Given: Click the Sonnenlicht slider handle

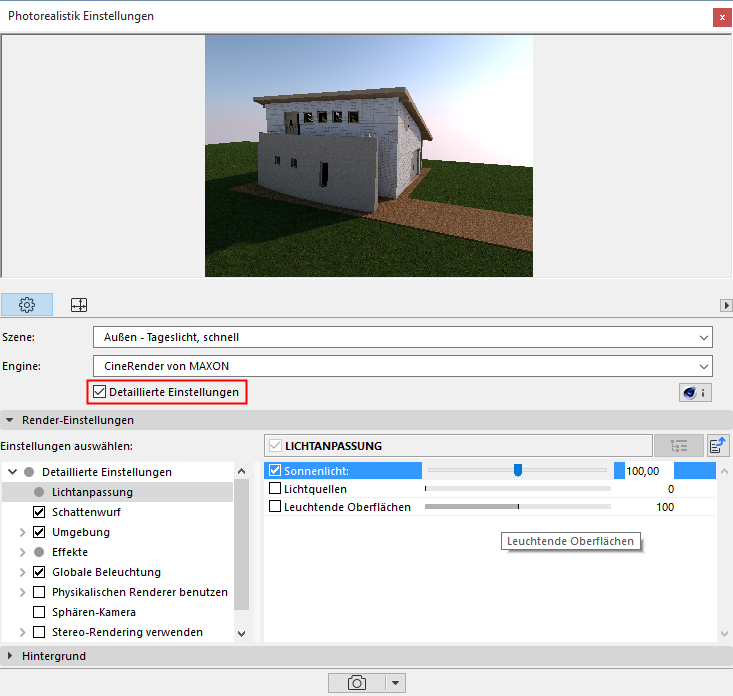Looking at the screenshot, I should coord(517,470).
